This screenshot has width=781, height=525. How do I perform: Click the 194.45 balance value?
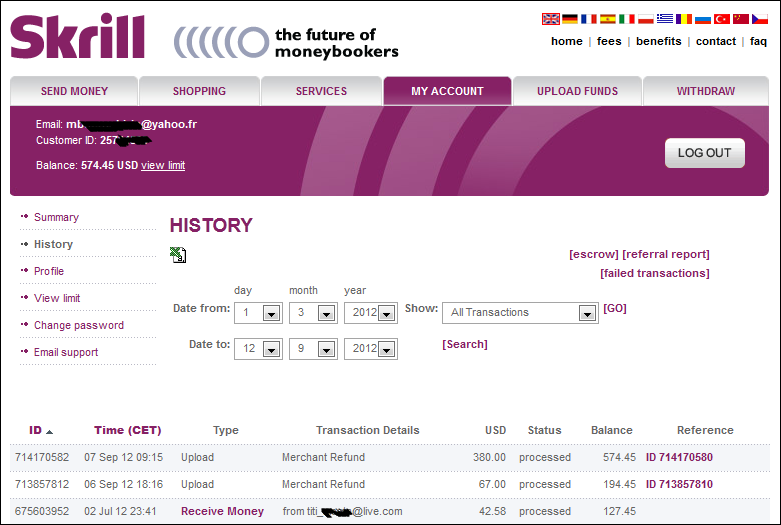pyautogui.click(x=619, y=484)
